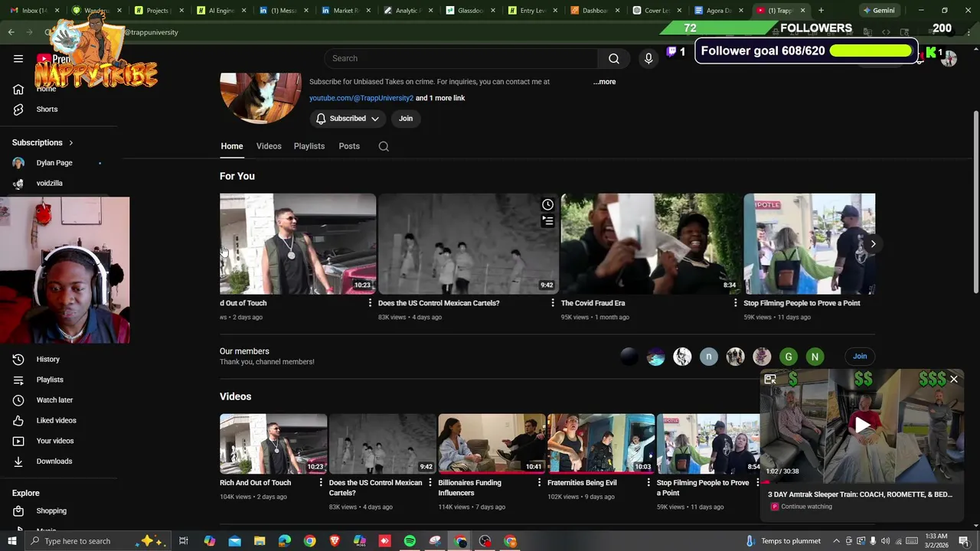This screenshot has height=551, width=980.
Task: Open the '3 DAY Amtrak Sleeper Train' title
Action: (x=861, y=494)
